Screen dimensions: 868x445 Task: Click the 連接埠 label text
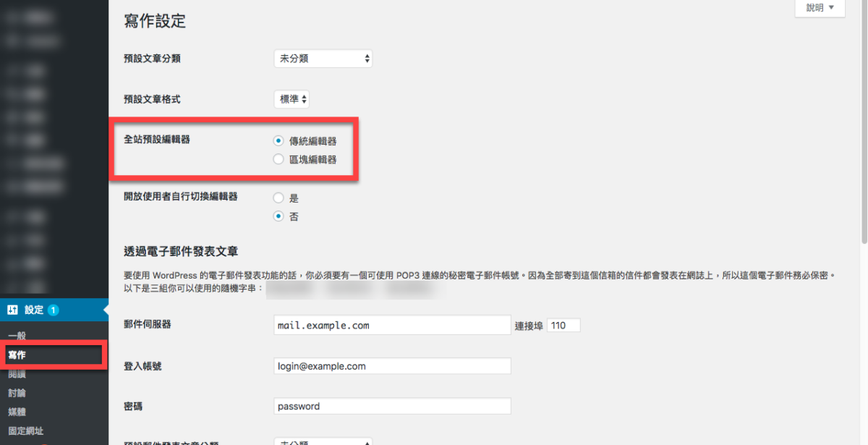(x=528, y=326)
